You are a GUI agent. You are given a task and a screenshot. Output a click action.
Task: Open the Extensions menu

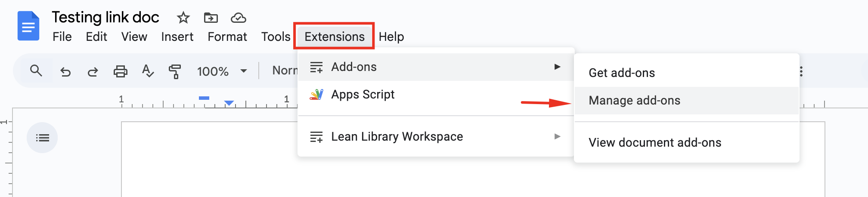335,37
